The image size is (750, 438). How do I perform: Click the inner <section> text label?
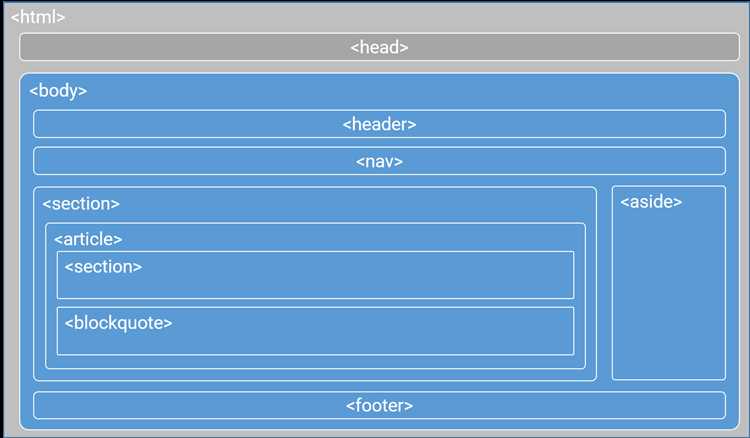point(103,266)
